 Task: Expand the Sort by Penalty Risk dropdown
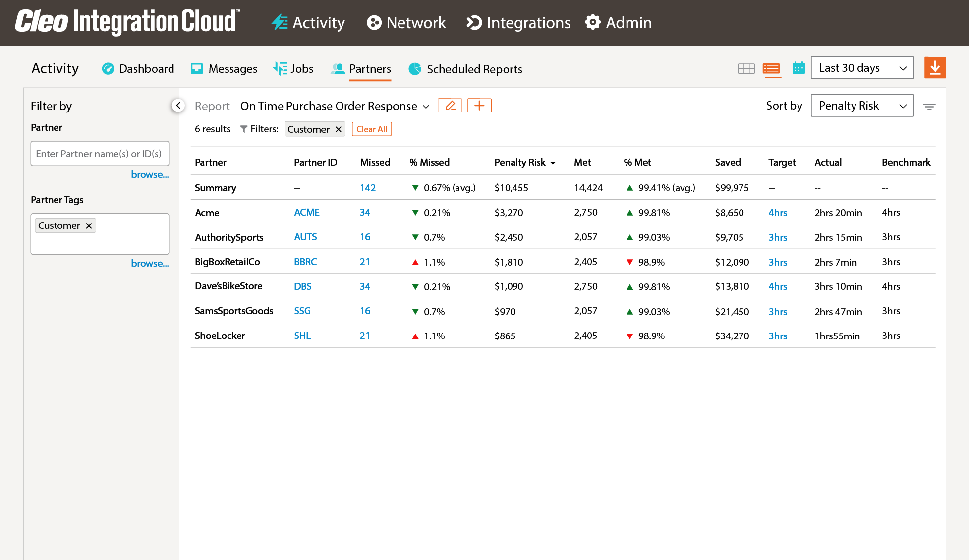(x=862, y=106)
